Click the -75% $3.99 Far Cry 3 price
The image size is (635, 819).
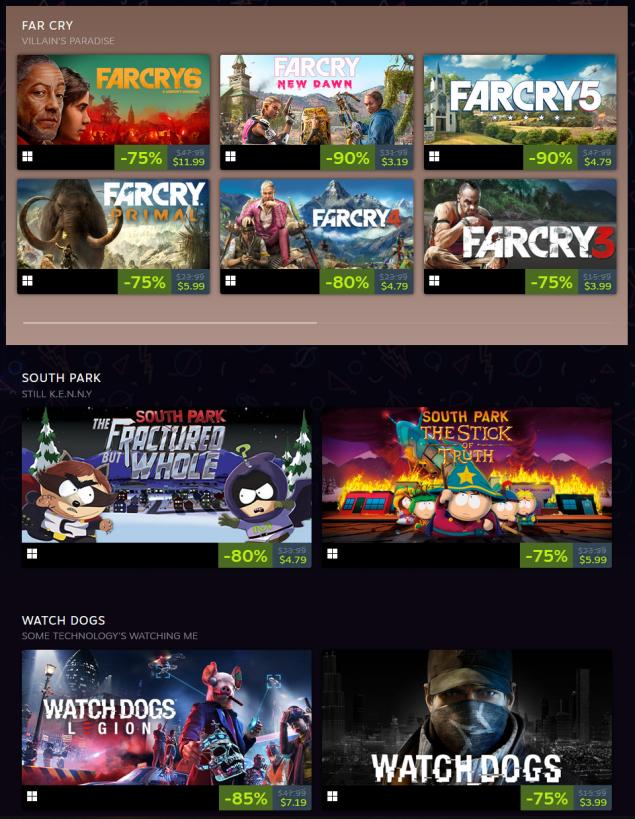point(570,282)
